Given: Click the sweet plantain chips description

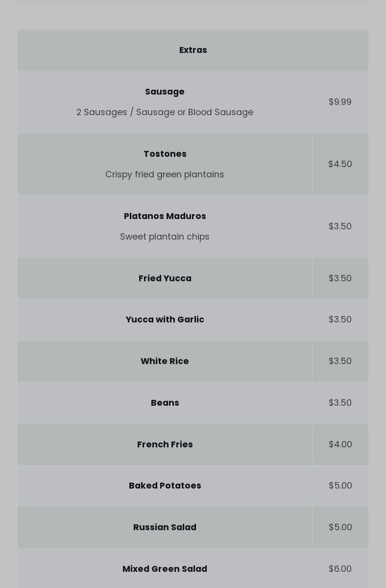Looking at the screenshot, I should pyautogui.click(x=165, y=237).
